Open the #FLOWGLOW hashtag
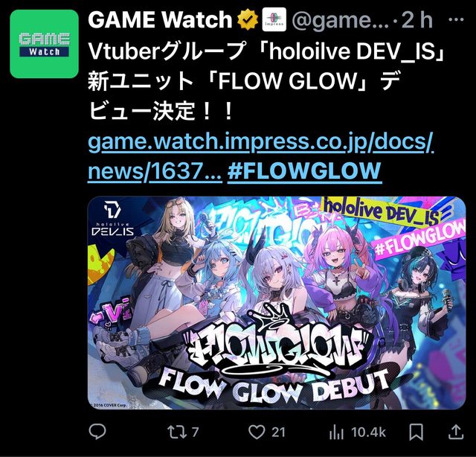Image resolution: width=476 pixels, height=457 pixels. coord(304,171)
